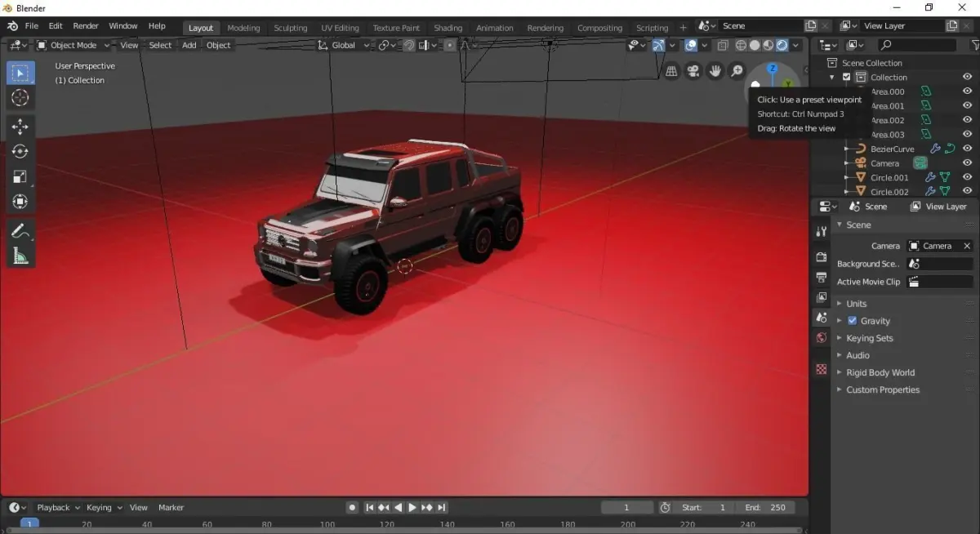Screen dimensions: 980x534
Task: Switch to the Shading workspace tab
Action: click(448, 28)
